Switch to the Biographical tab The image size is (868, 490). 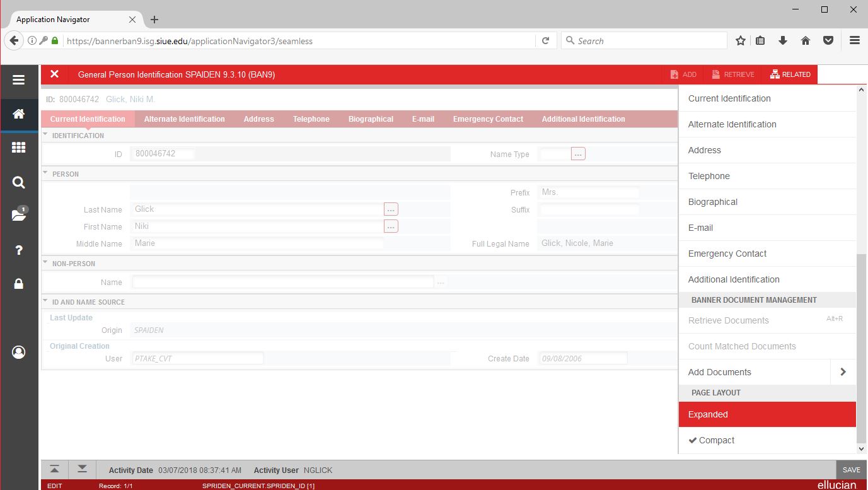coord(371,119)
